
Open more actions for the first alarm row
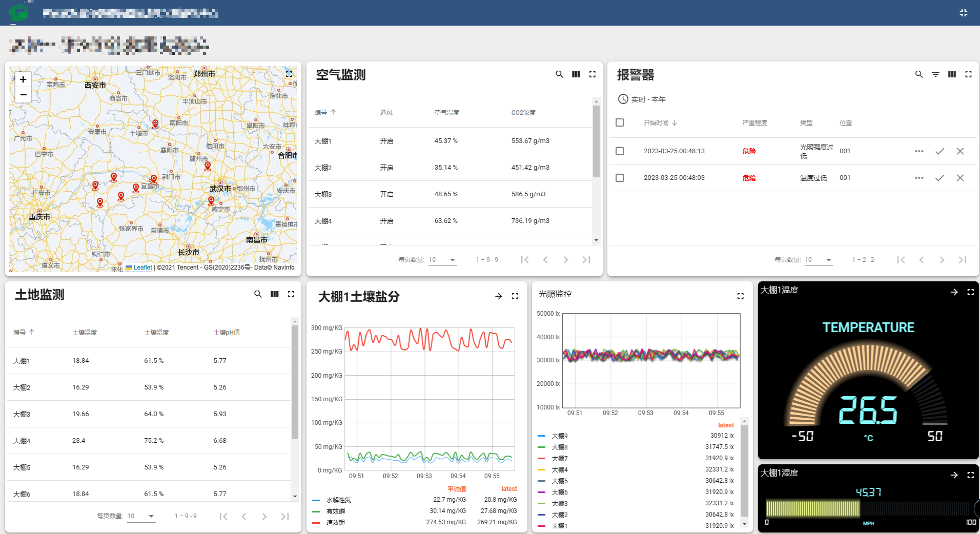(x=918, y=151)
